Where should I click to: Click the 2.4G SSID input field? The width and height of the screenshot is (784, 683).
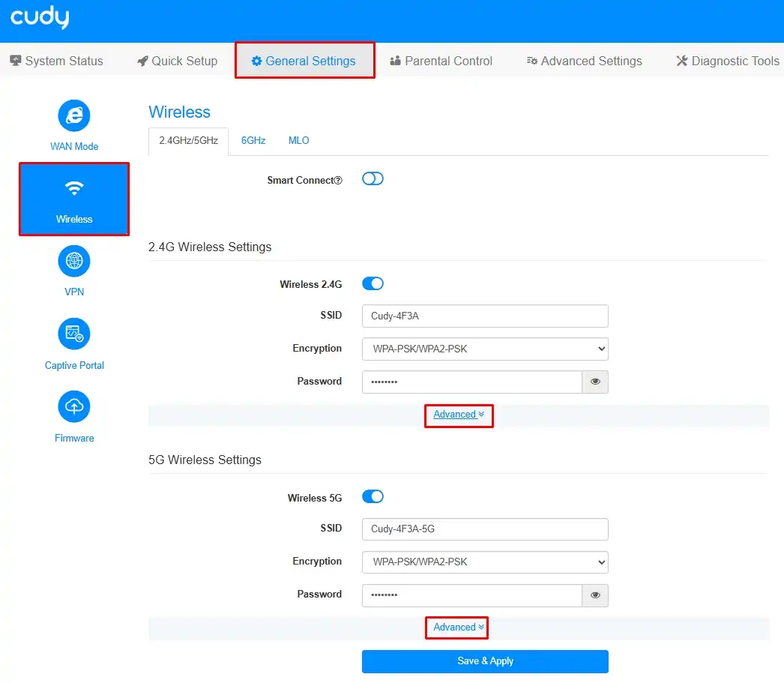484,316
